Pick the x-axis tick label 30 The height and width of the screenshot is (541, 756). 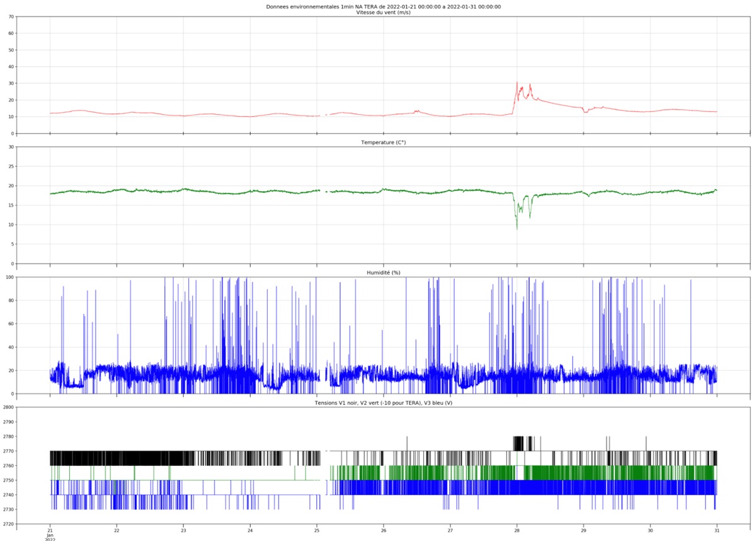(x=650, y=530)
